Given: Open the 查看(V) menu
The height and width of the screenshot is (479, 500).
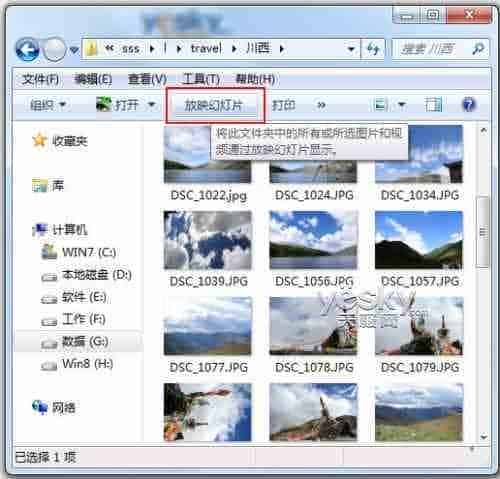Looking at the screenshot, I should click(147, 79).
